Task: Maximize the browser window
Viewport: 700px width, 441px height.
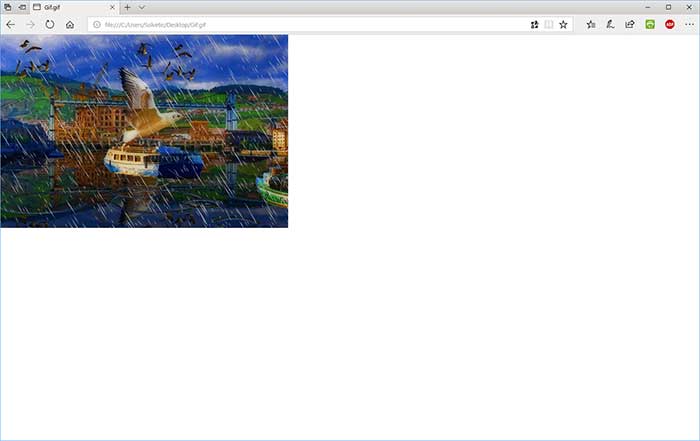Action: pos(668,7)
